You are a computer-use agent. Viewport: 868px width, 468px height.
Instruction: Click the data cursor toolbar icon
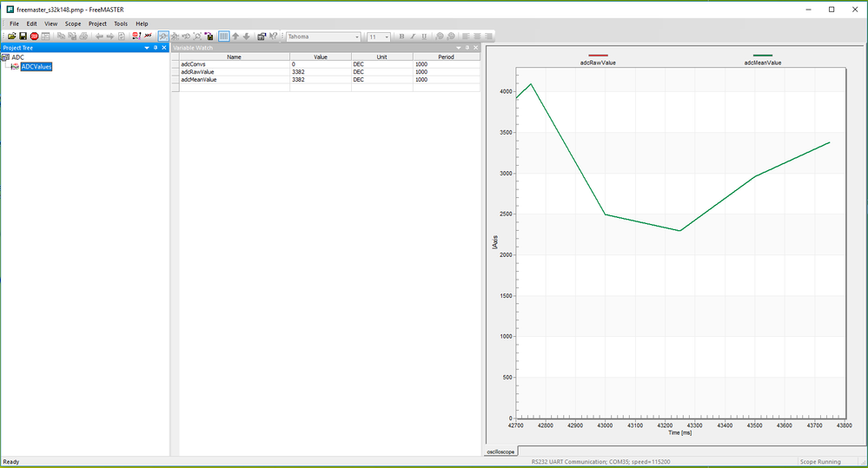209,36
